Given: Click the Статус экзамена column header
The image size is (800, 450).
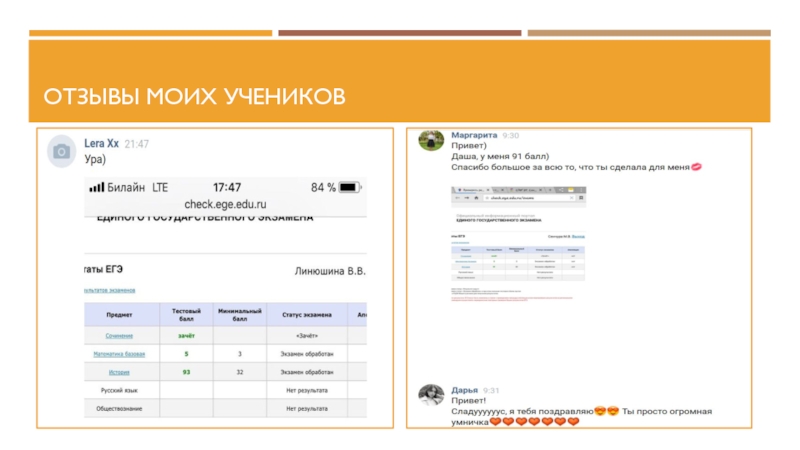Looking at the screenshot, I should click(x=307, y=315).
